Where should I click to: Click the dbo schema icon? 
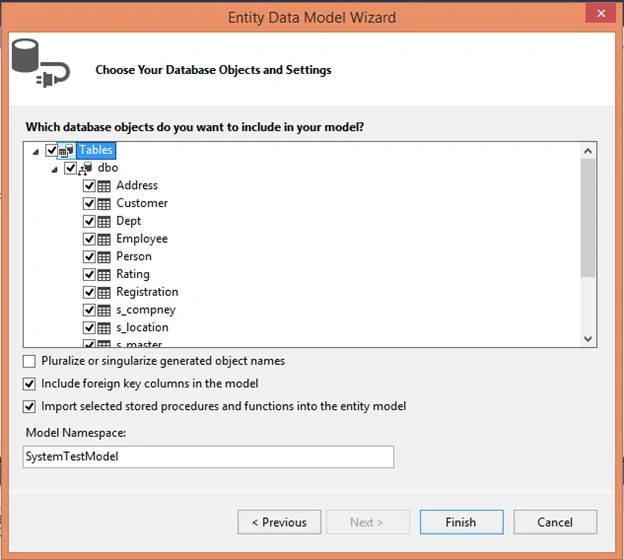(85, 168)
